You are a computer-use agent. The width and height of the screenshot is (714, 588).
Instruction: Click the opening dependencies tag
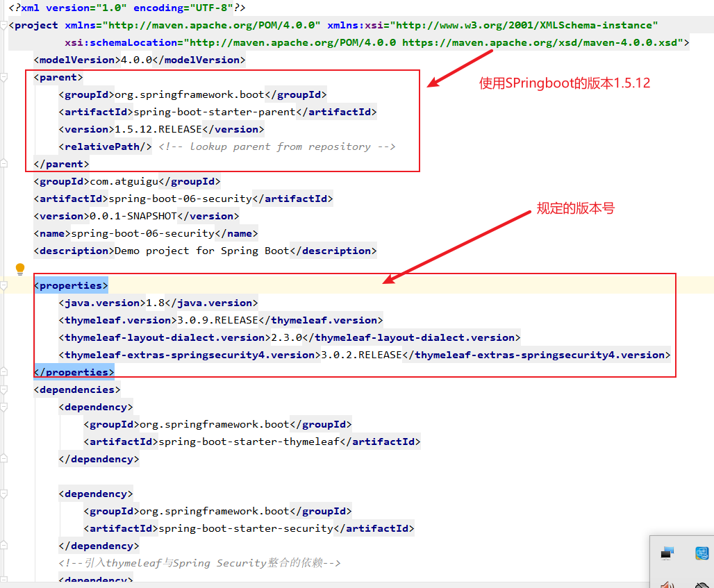point(77,389)
